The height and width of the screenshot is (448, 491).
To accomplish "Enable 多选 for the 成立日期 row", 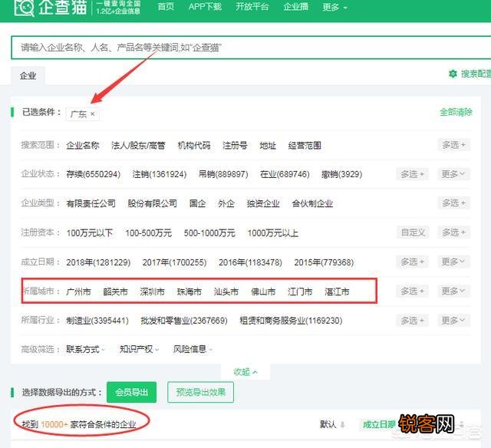I will click(x=412, y=262).
